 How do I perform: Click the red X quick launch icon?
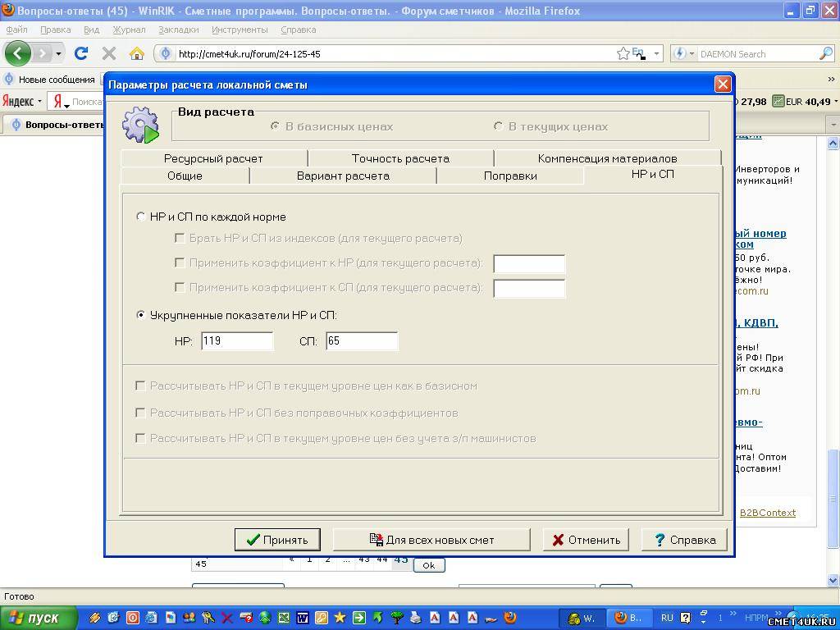[x=227, y=618]
